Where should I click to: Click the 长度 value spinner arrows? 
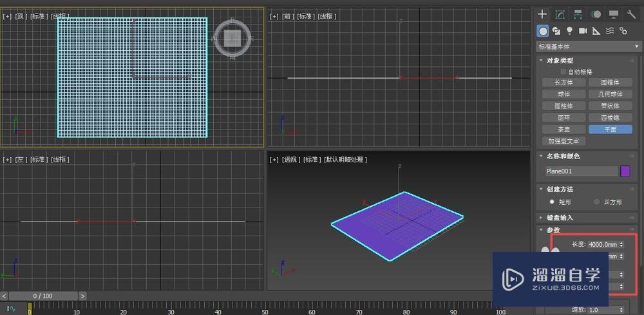[621, 244]
